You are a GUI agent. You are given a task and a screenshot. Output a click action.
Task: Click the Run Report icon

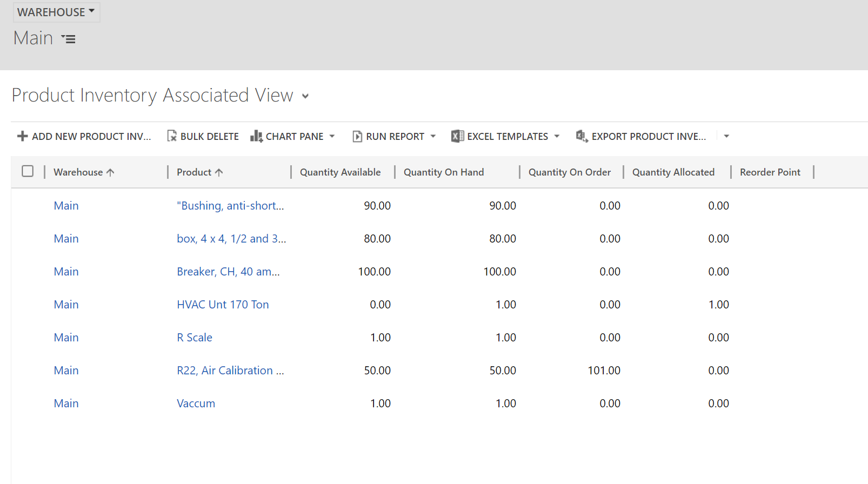point(357,136)
